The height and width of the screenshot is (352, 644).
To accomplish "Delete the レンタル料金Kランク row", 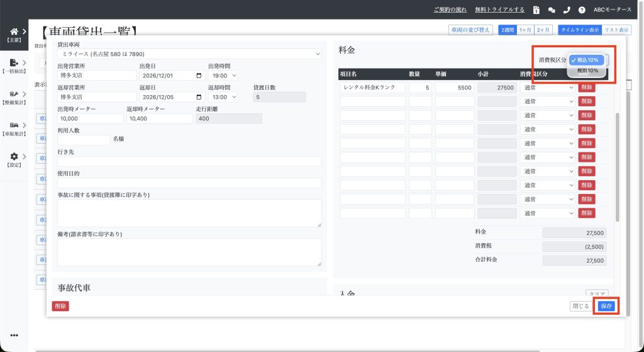I will tap(587, 87).
